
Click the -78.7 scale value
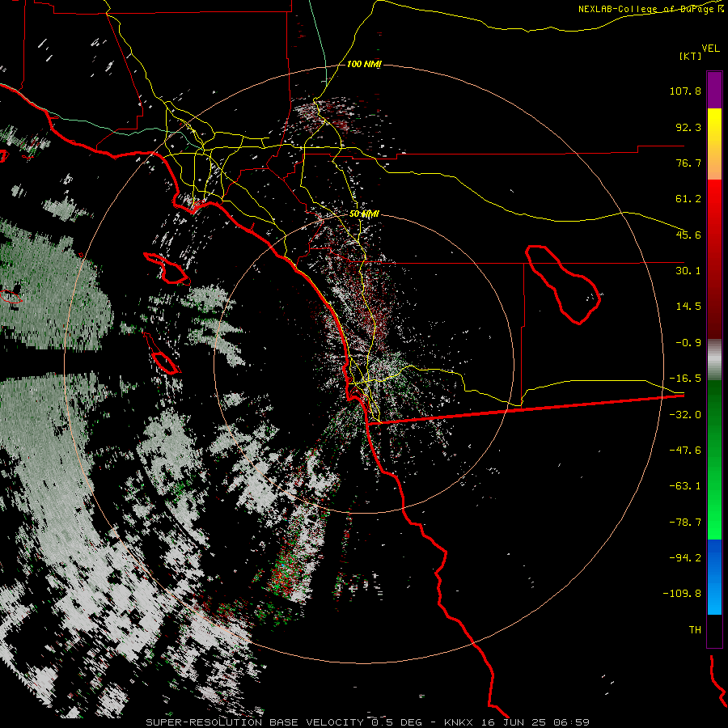(685, 523)
